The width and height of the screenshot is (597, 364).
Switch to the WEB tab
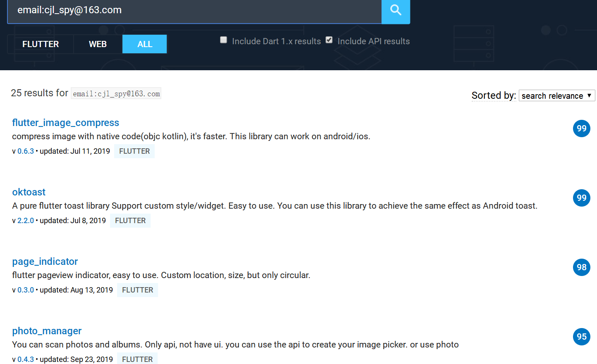pos(98,44)
